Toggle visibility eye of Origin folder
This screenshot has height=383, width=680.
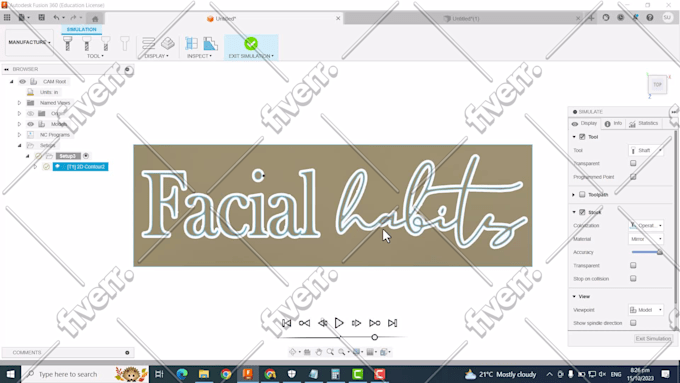pyautogui.click(x=30, y=114)
